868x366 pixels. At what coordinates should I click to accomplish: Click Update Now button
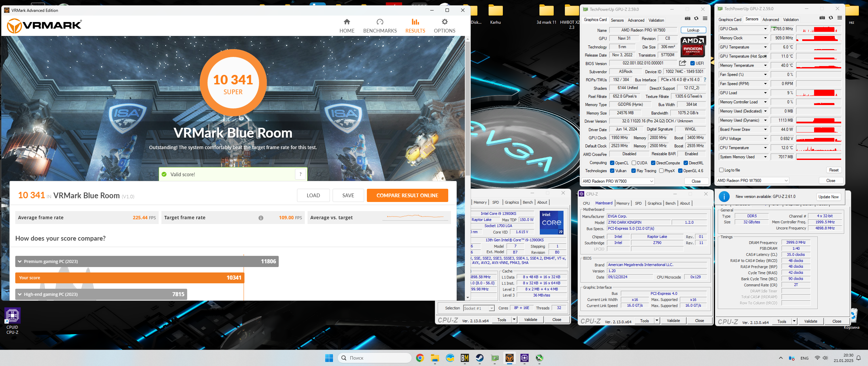pyautogui.click(x=828, y=197)
